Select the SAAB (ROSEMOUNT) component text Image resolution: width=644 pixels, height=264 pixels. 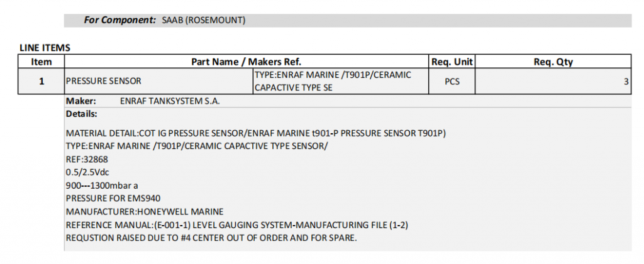(204, 20)
